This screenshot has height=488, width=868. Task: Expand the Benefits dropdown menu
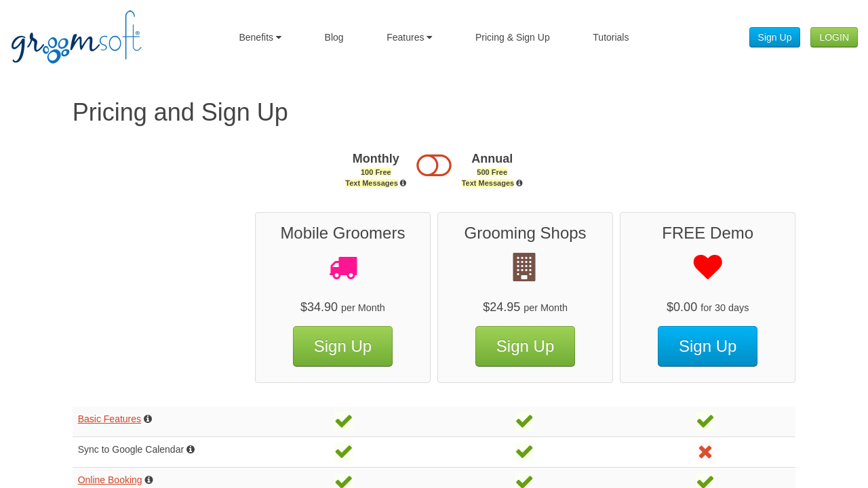point(260,37)
